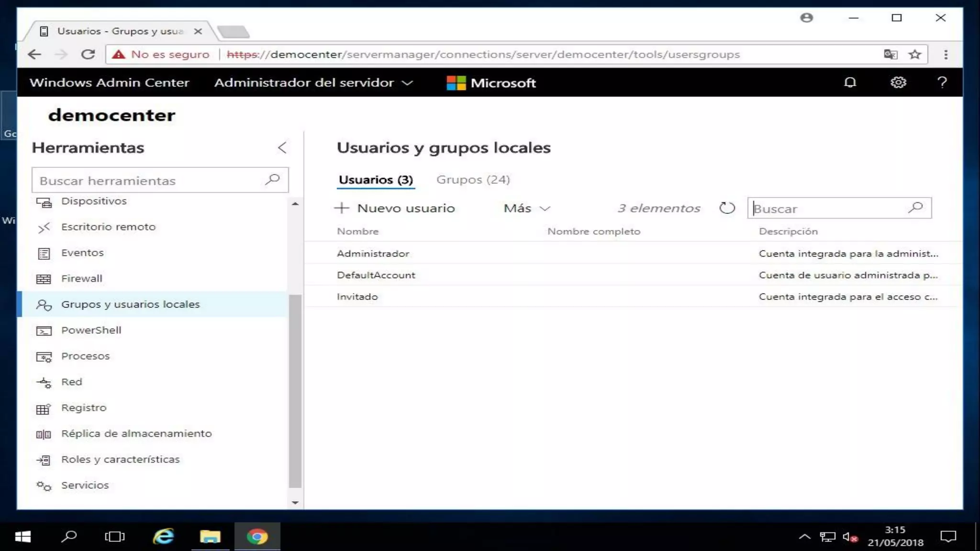Open notifications bell in Admin Center
Image resolution: width=980 pixels, height=551 pixels.
[x=850, y=82]
